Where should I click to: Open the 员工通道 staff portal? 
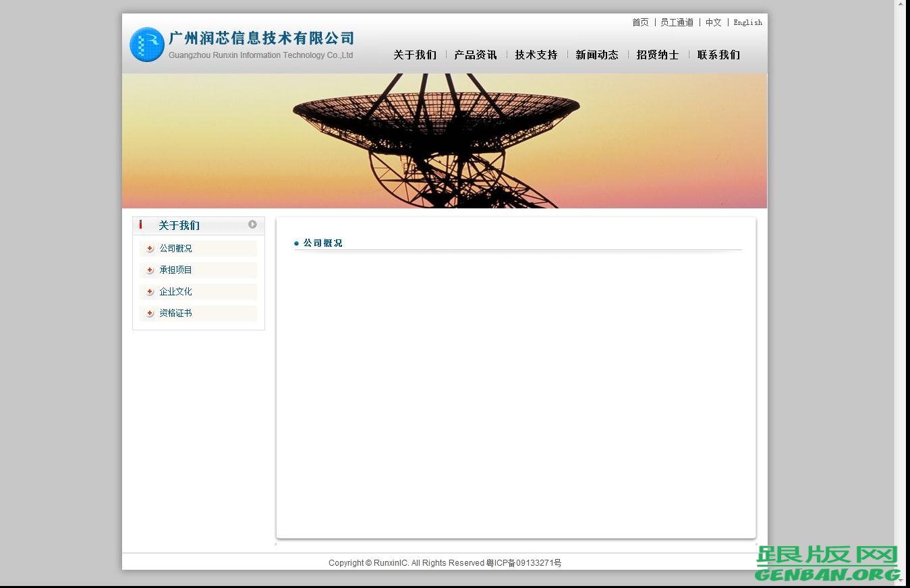677,22
